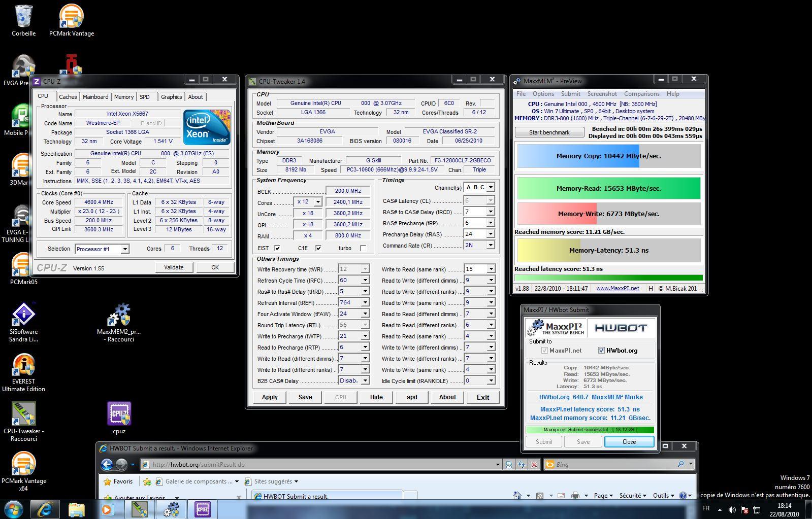Screen dimensions: 812x519
Task: Switch to MaxxMEM gear taskbar icon
Action: tap(171, 509)
